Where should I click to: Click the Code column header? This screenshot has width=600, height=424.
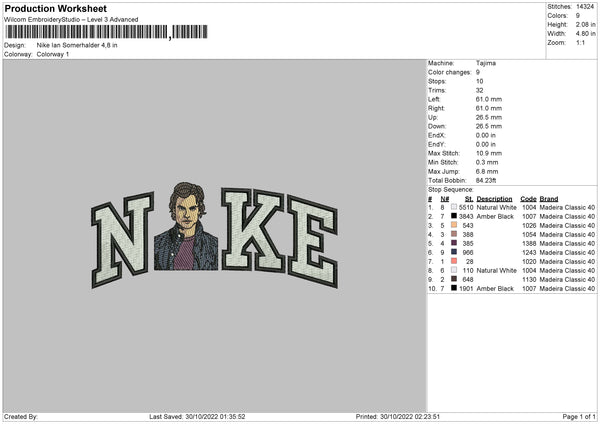coord(528,199)
